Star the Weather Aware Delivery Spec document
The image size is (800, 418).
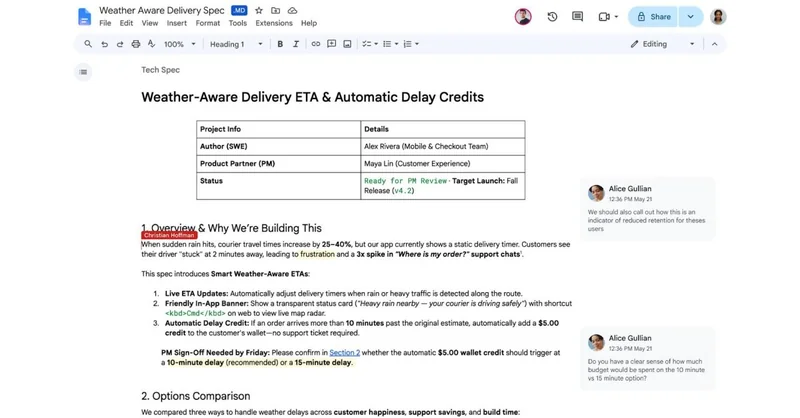[x=259, y=10]
